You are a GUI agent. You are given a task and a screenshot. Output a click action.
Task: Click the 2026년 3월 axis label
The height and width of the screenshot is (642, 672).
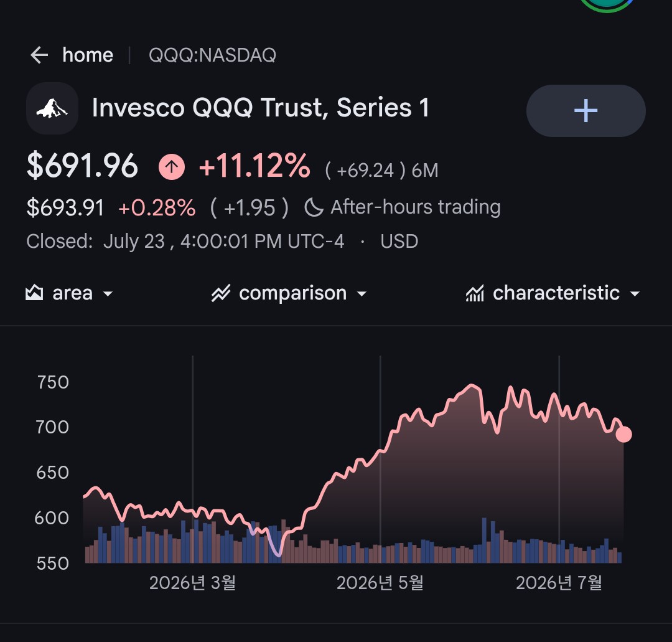pyautogui.click(x=192, y=583)
